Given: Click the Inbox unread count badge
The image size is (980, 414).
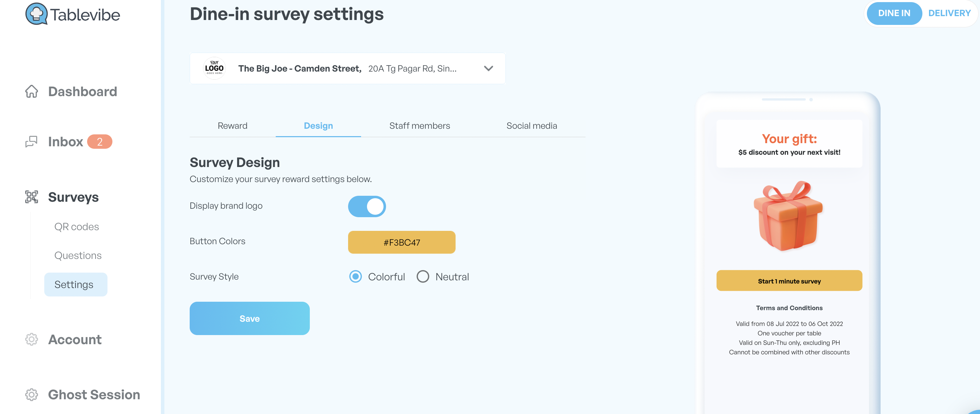Looking at the screenshot, I should [x=100, y=142].
